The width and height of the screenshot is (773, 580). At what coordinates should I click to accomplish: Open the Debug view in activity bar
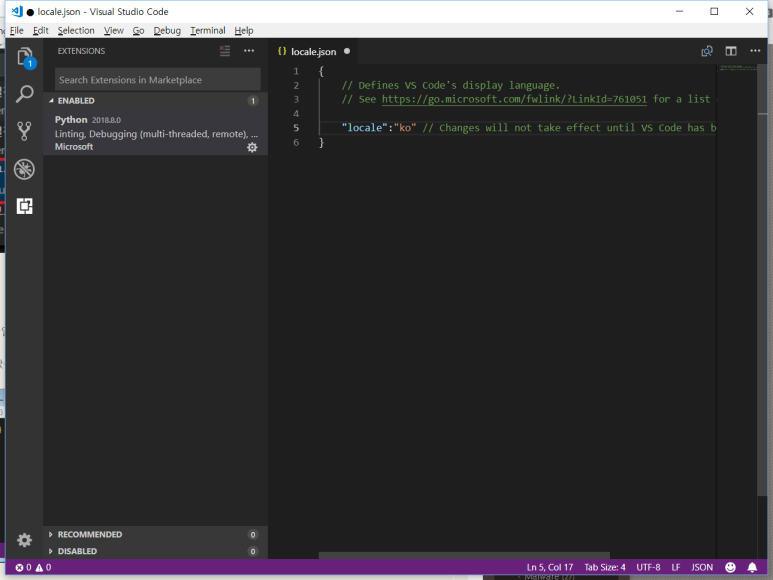pos(25,169)
